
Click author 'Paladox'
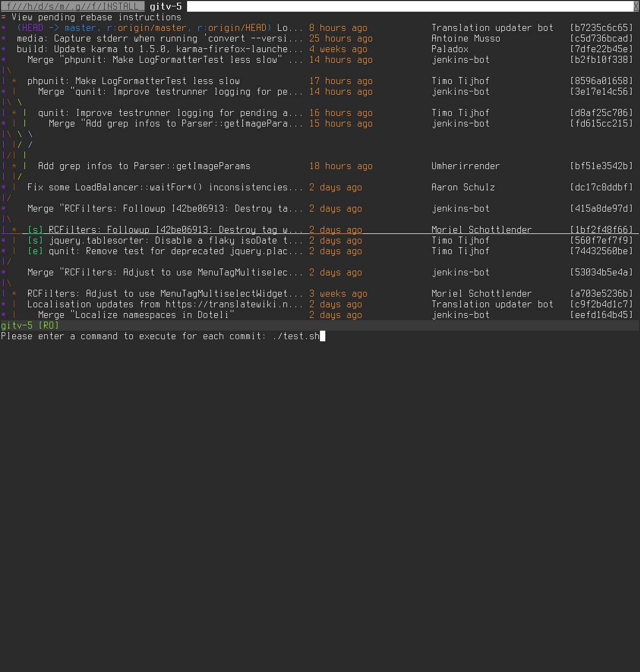(x=450, y=49)
